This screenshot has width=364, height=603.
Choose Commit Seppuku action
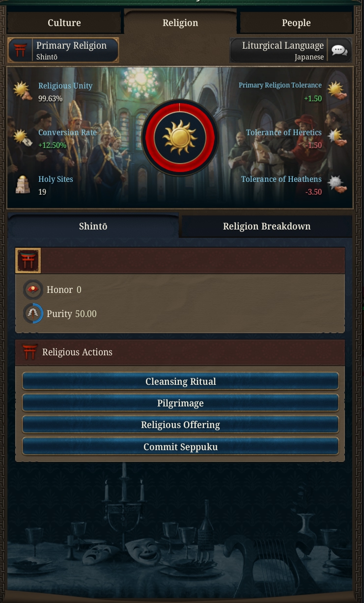pos(181,447)
